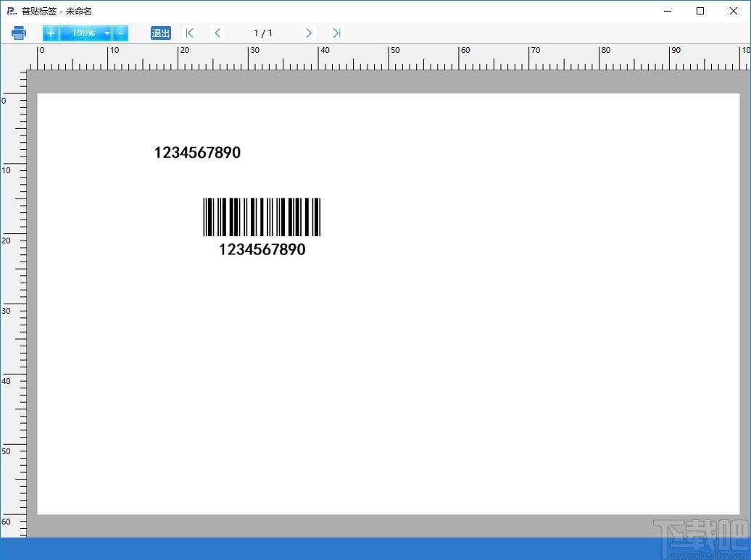The width and height of the screenshot is (751, 560).
Task: Click the app logo in title bar
Action: click(x=12, y=11)
